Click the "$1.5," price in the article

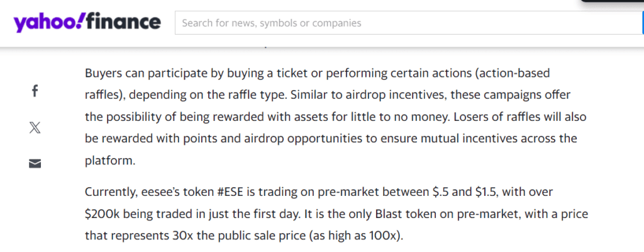[x=486, y=192]
